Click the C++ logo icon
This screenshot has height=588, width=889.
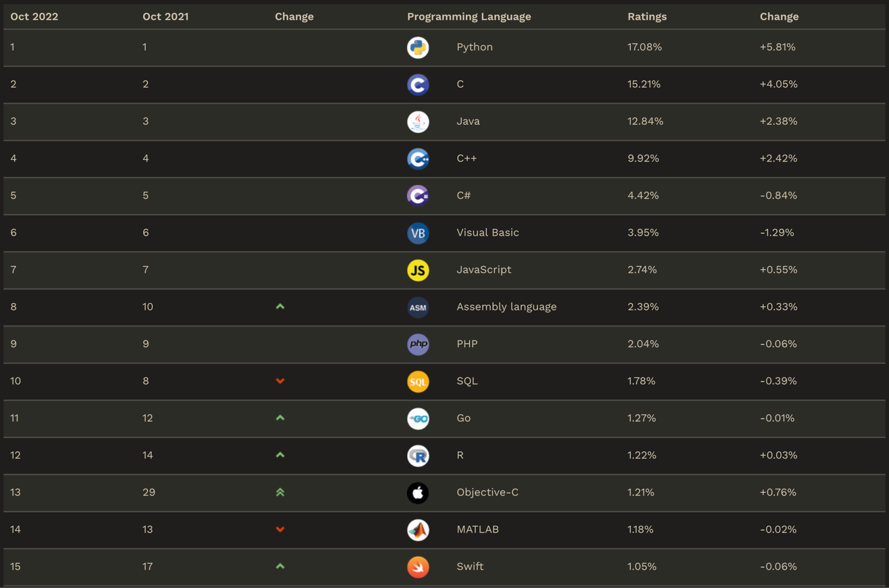pyautogui.click(x=418, y=159)
